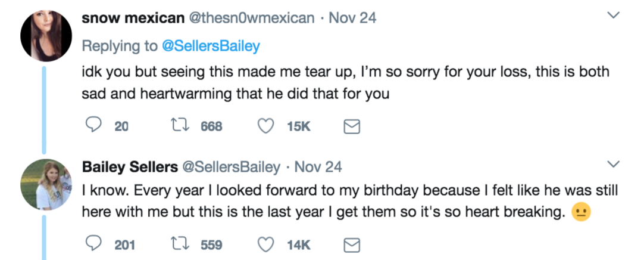
Task: Click @SellersBailey handle beside Bailey's name
Action: coord(231,167)
